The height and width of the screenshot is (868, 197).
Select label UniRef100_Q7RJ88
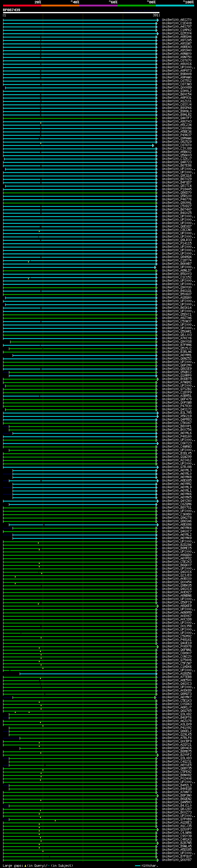(x=177, y=467)
